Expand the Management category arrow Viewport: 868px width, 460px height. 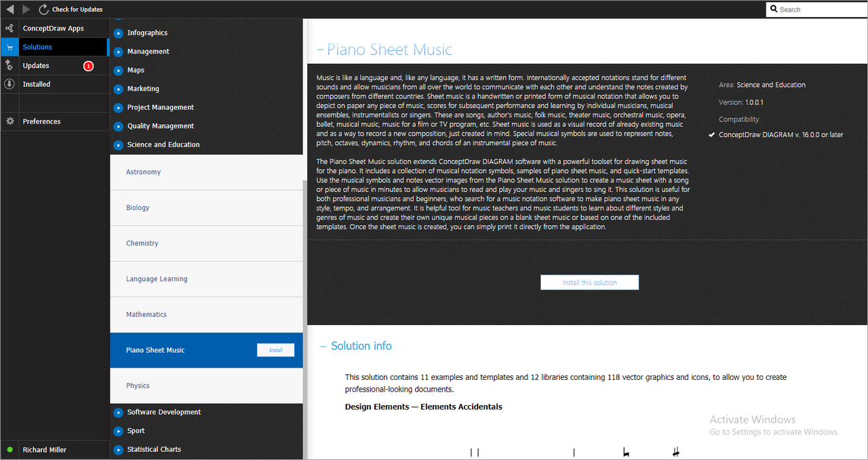coord(119,52)
